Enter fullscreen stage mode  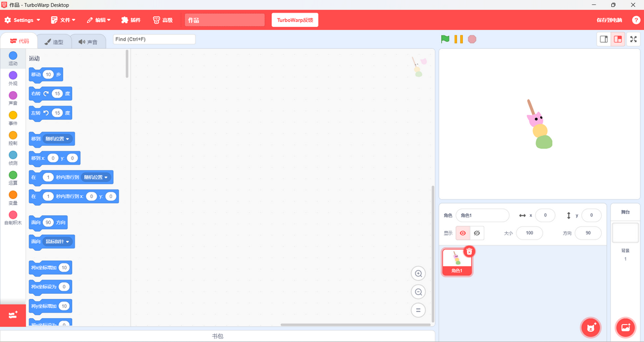point(633,39)
